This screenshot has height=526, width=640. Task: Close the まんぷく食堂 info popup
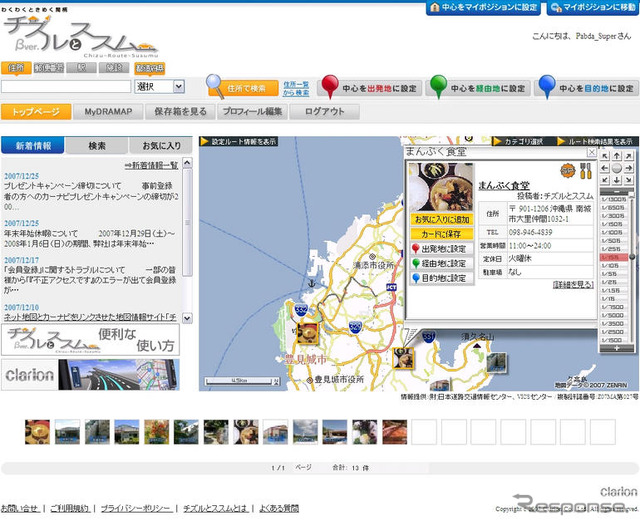tap(591, 152)
